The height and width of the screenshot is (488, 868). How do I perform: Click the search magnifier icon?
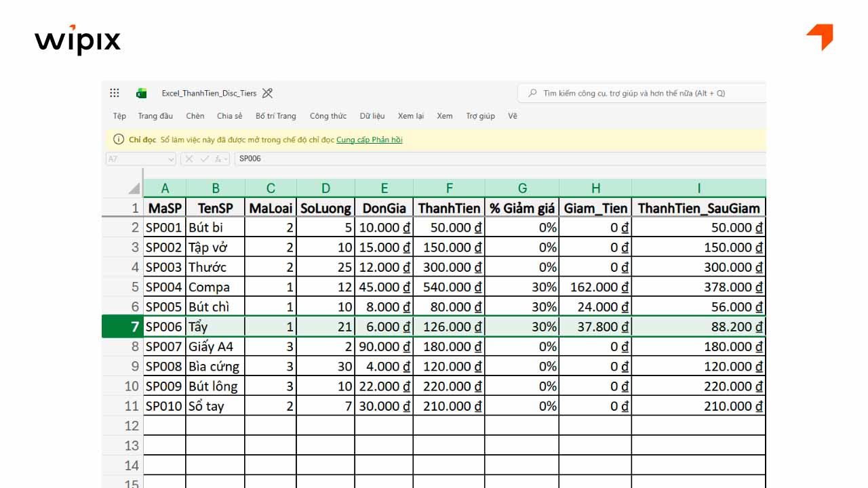pyautogui.click(x=535, y=92)
